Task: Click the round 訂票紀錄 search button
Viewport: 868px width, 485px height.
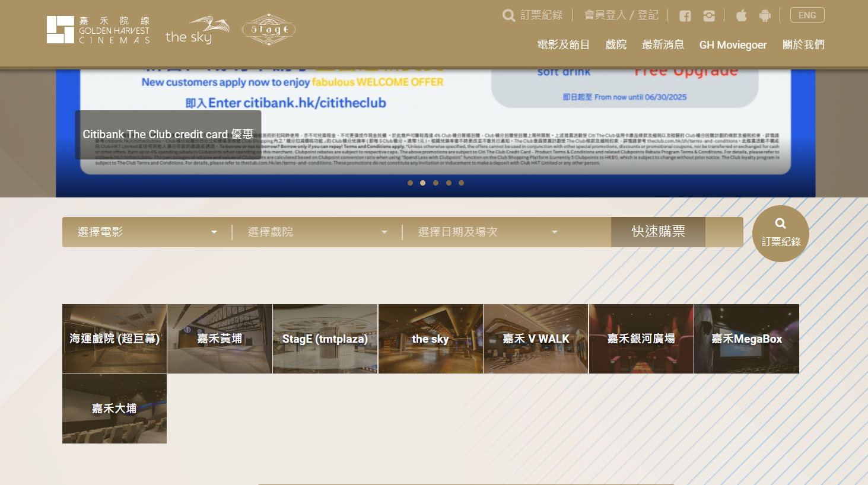Action: click(x=780, y=234)
